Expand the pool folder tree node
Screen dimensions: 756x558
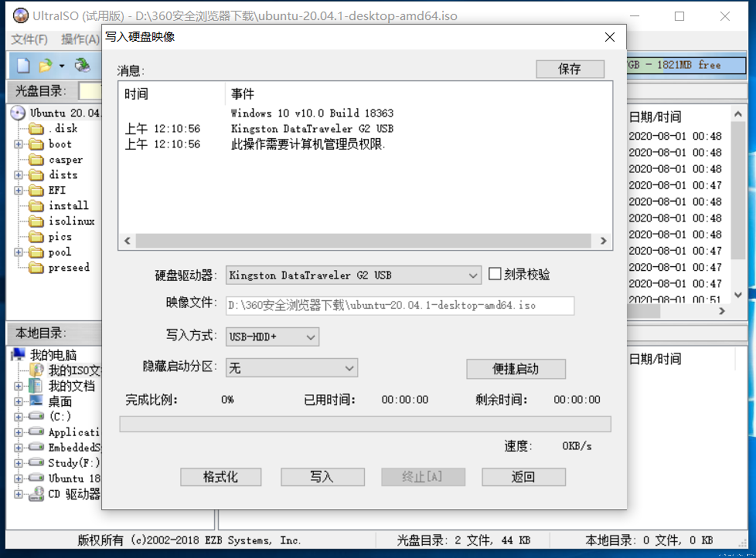(18, 252)
